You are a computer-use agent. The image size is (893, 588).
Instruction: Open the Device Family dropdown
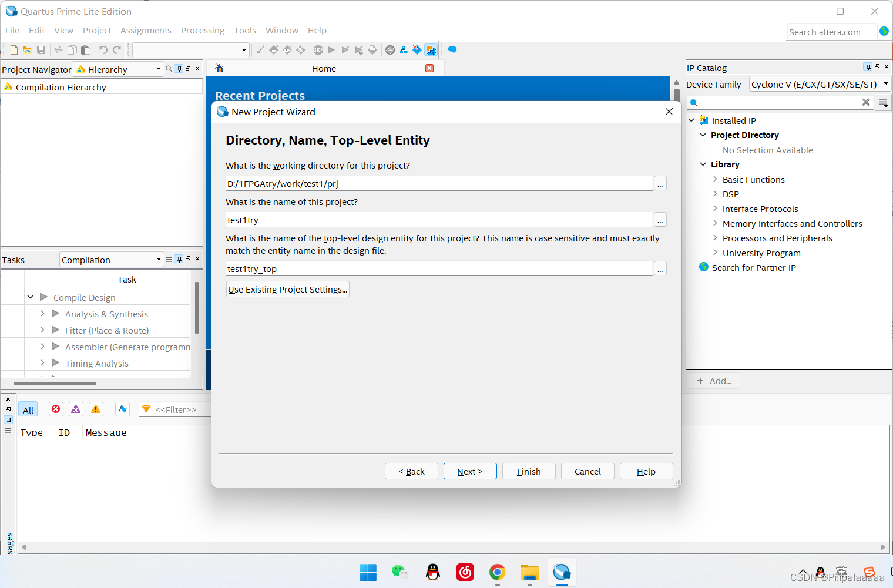pos(820,85)
